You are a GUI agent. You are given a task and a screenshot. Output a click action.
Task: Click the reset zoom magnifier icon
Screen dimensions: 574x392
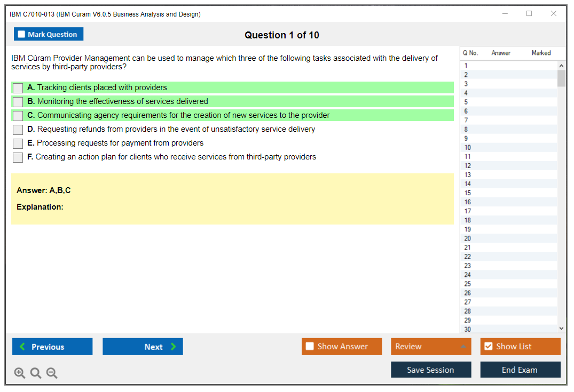click(36, 373)
